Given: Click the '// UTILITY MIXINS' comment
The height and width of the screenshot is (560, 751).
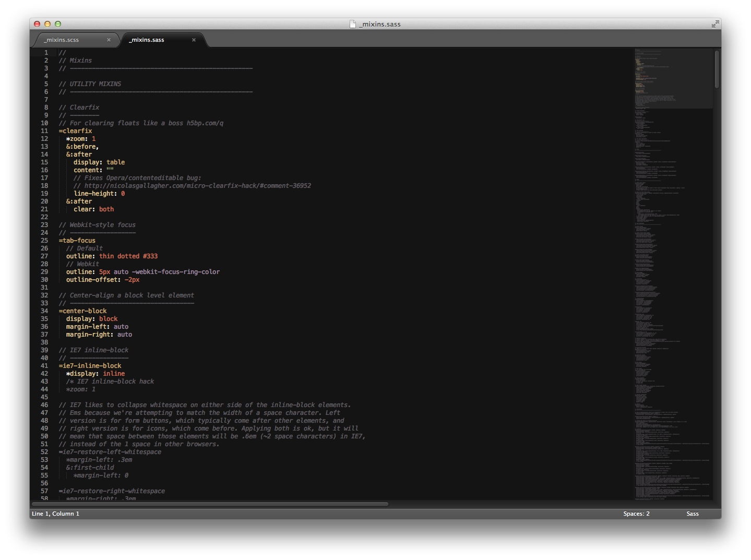Looking at the screenshot, I should pyautogui.click(x=90, y=84).
